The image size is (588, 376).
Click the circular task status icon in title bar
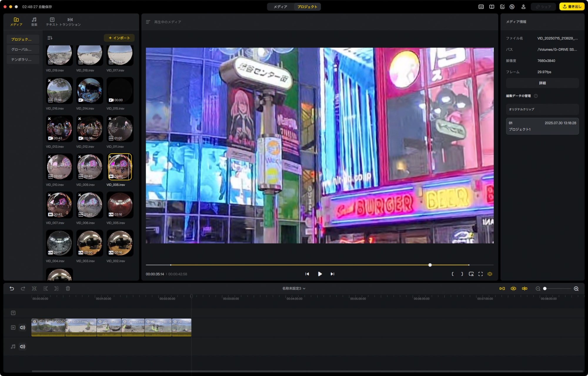512,7
